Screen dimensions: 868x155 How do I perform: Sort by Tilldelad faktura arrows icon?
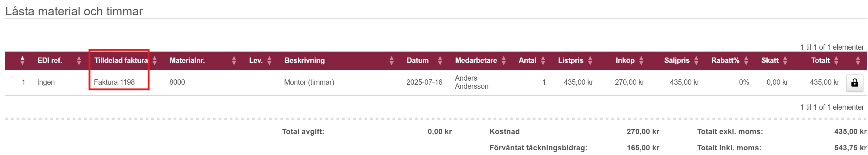(x=155, y=61)
